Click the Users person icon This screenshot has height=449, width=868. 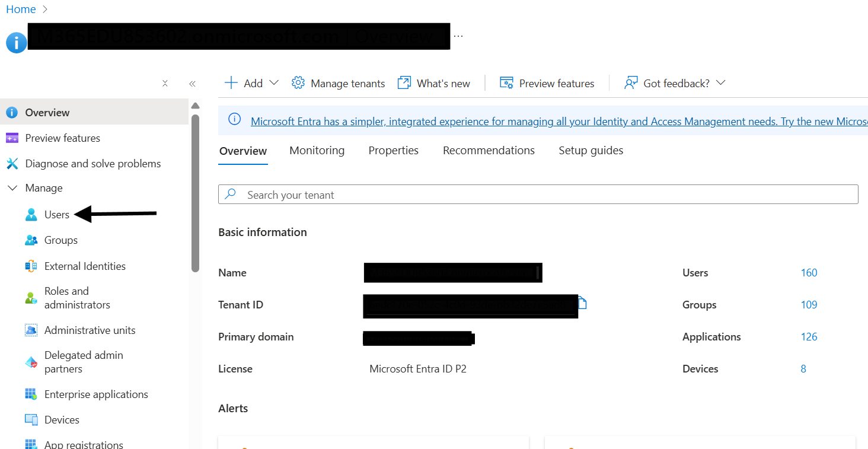tap(31, 215)
